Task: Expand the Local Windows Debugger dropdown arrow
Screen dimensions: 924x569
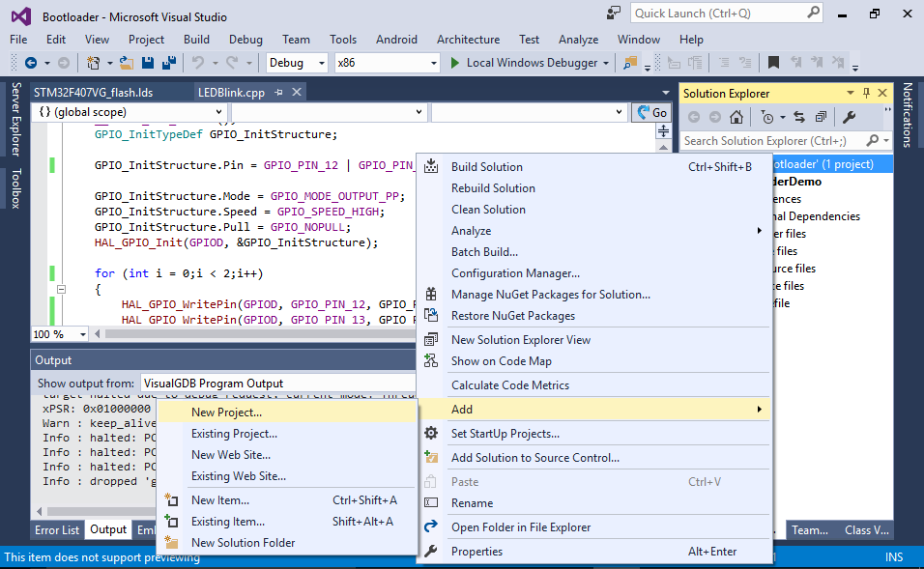Action: [x=606, y=63]
